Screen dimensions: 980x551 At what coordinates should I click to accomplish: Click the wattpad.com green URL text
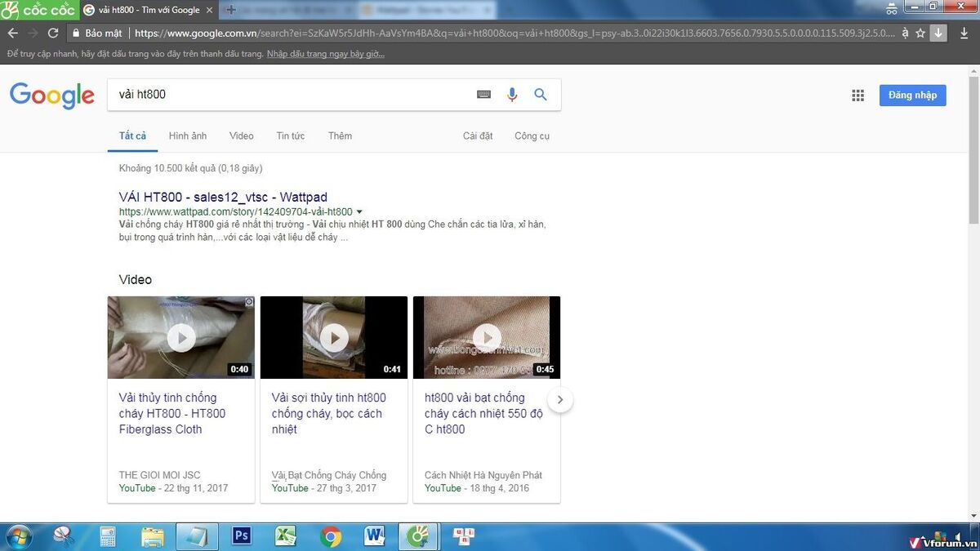click(x=236, y=212)
